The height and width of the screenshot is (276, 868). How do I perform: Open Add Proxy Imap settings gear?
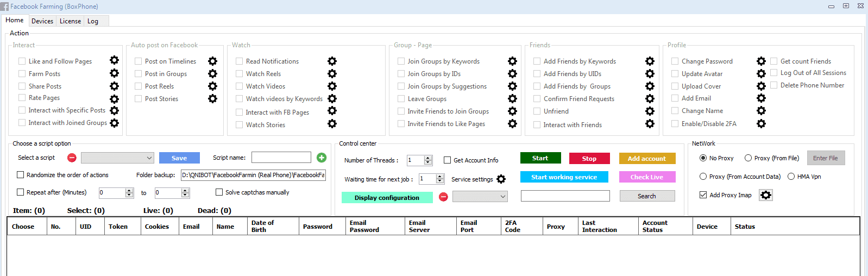pos(765,195)
